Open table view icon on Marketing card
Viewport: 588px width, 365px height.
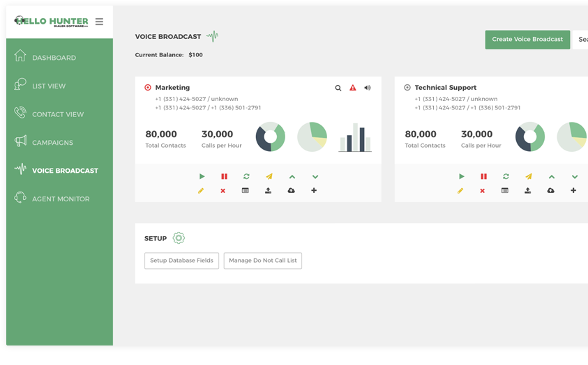246,191
